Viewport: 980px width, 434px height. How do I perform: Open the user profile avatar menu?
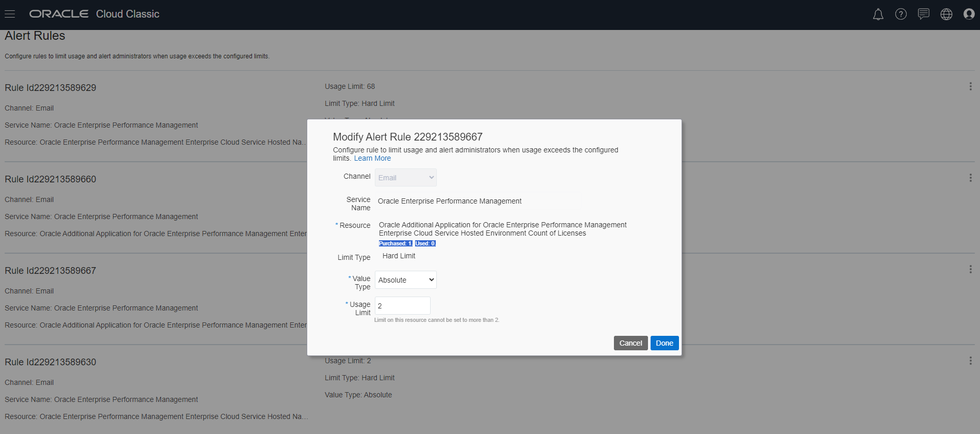969,14
